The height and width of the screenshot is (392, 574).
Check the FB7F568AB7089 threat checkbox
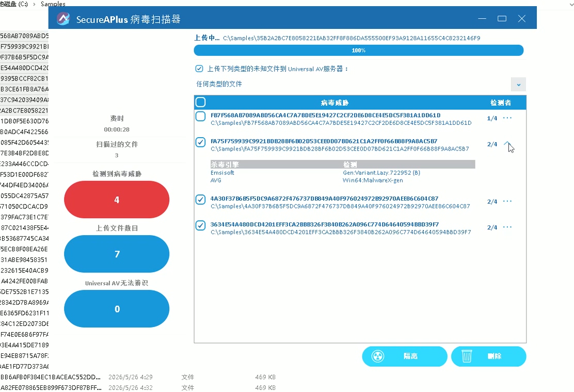point(201,116)
